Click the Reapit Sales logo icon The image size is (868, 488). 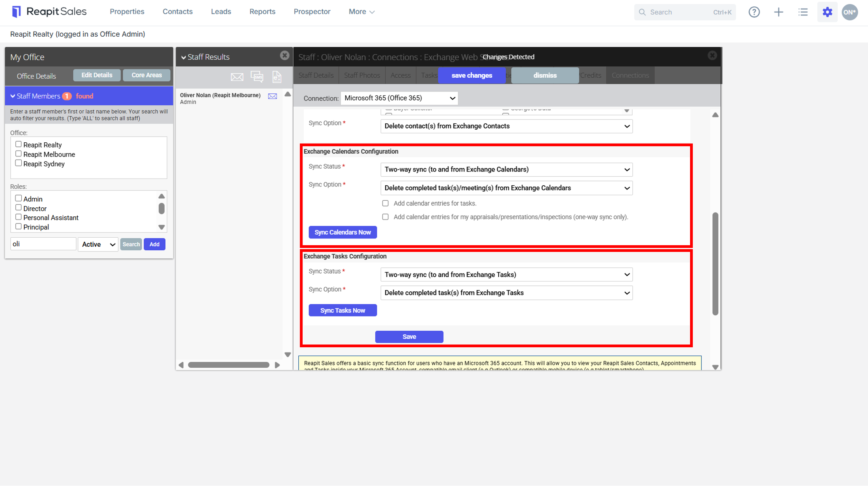click(16, 12)
